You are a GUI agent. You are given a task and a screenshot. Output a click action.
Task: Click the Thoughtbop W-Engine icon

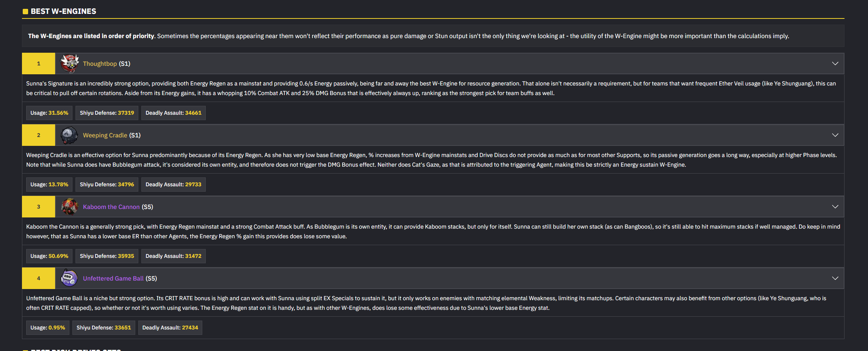(69, 64)
